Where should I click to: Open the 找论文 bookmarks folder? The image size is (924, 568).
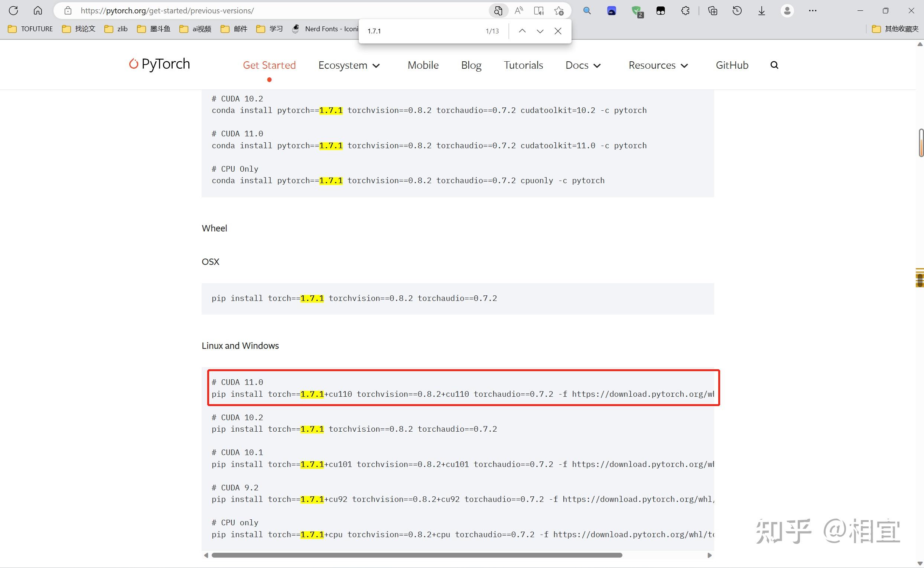coord(79,29)
